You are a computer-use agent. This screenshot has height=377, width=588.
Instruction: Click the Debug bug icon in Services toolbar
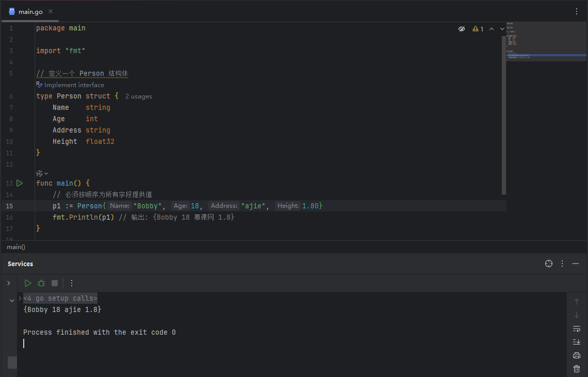(x=41, y=283)
